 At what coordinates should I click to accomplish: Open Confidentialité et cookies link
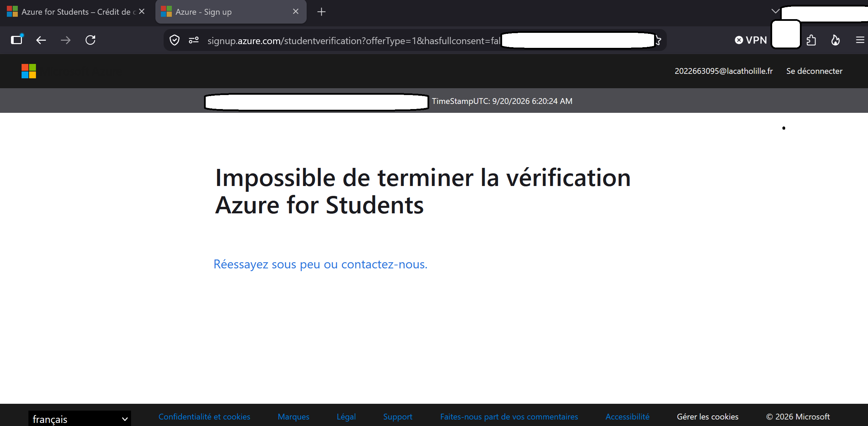pos(204,417)
